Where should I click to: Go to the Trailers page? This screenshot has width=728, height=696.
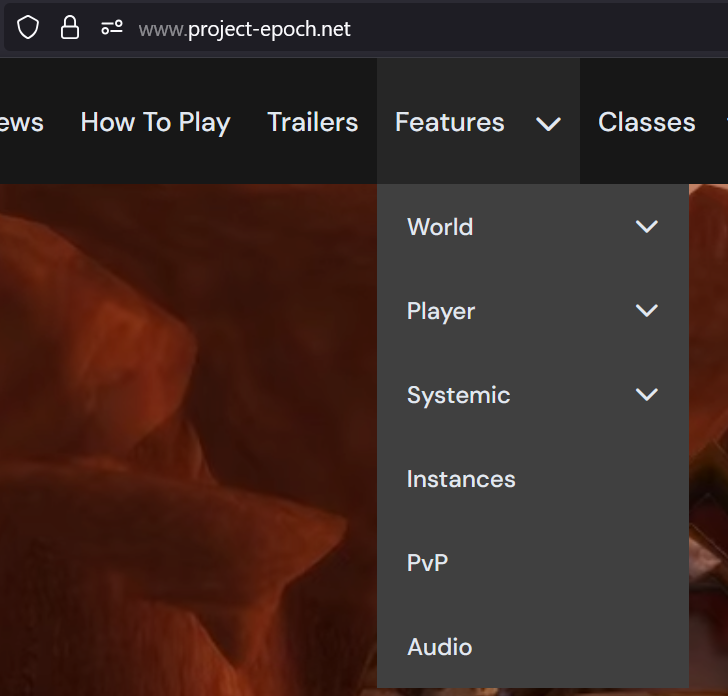click(x=312, y=122)
